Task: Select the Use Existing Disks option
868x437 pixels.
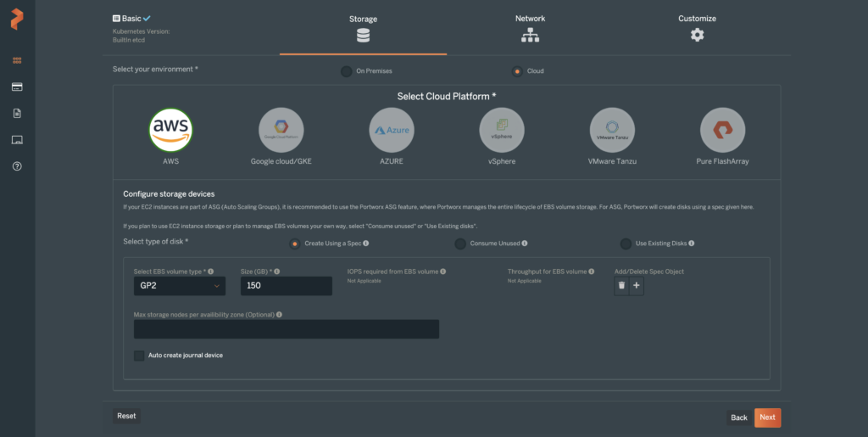Action: 626,244
